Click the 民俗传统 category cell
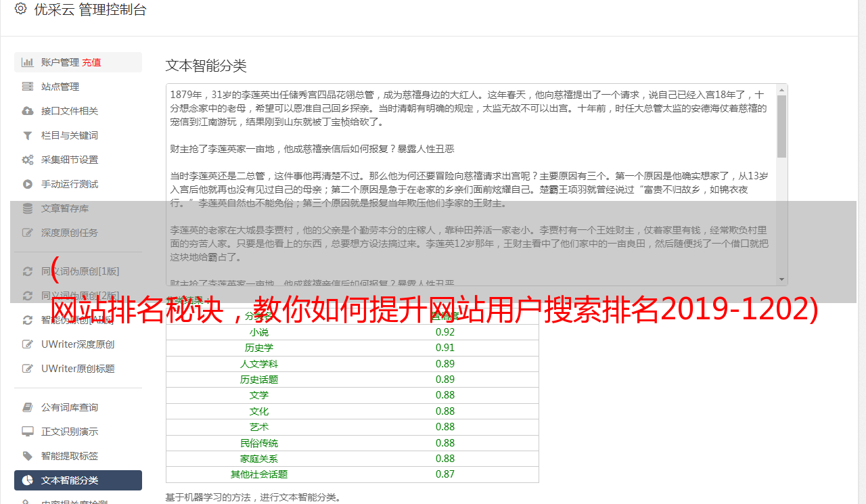 tap(259, 443)
